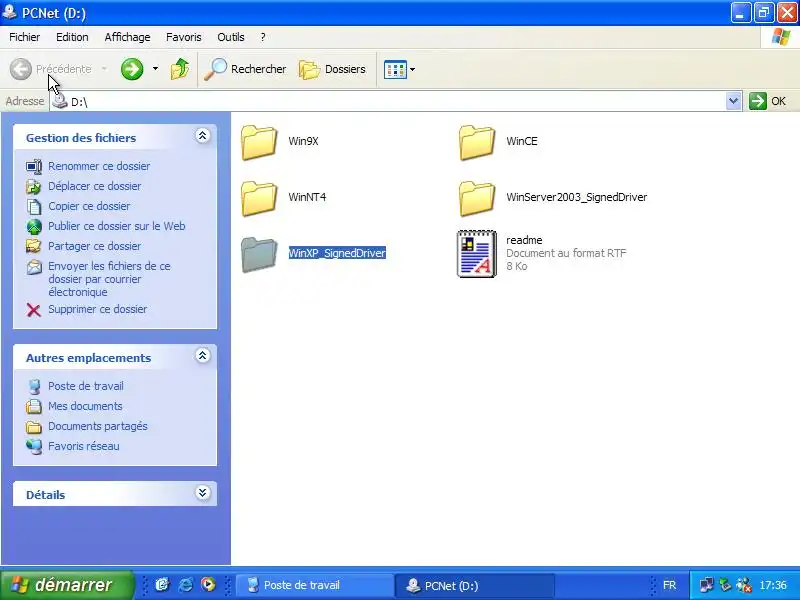The height and width of the screenshot is (600, 800).
Task: Click the green Forward arrow button
Action: pyautogui.click(x=132, y=69)
